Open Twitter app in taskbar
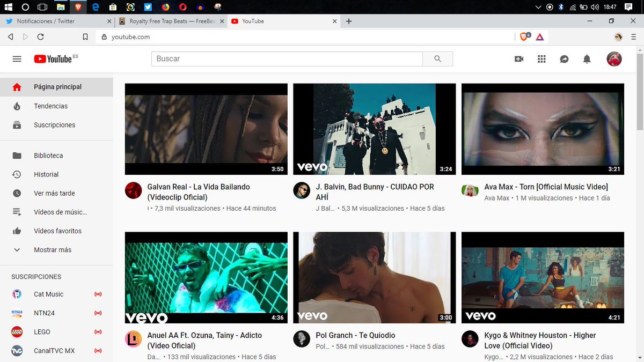The height and width of the screenshot is (362, 644). 148,7
